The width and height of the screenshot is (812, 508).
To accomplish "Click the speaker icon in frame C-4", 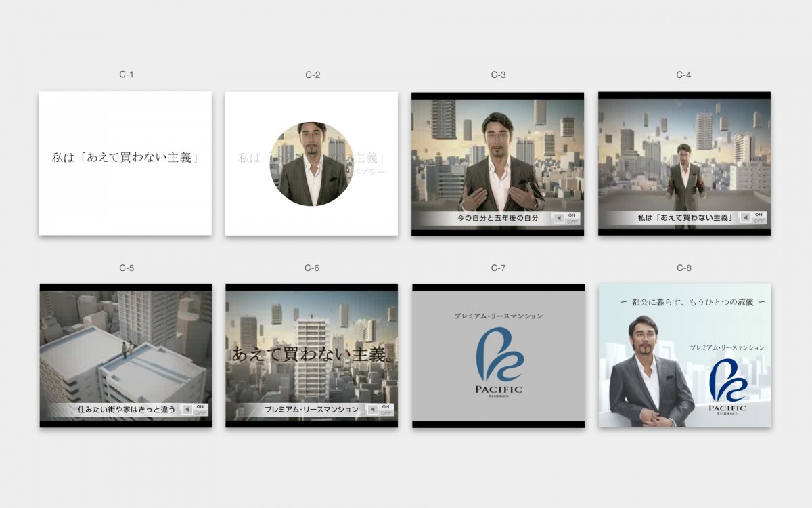I will pos(745,218).
